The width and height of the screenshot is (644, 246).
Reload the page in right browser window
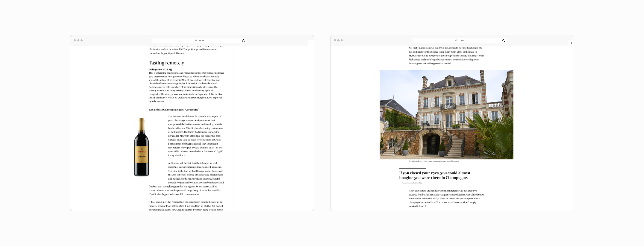[504, 41]
